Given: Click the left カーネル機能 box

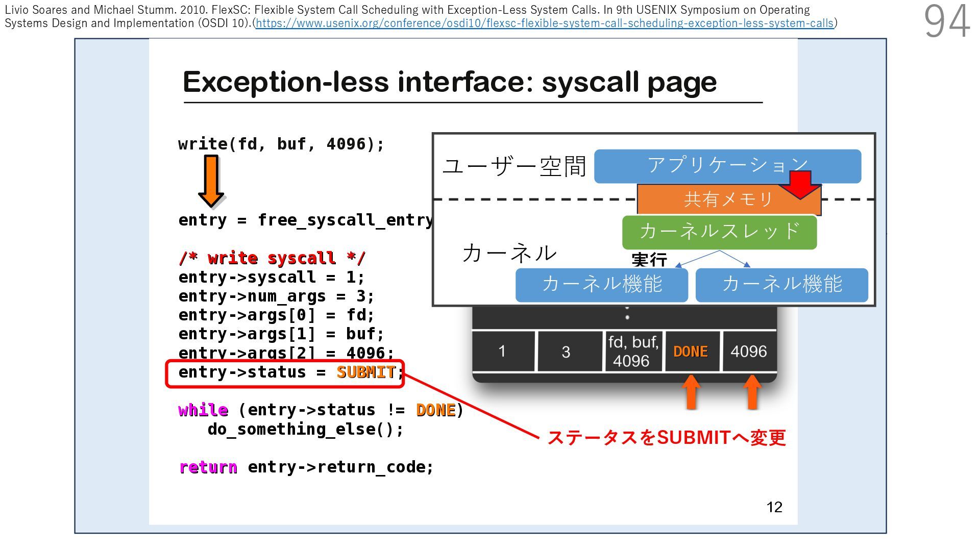Looking at the screenshot, I should [601, 285].
